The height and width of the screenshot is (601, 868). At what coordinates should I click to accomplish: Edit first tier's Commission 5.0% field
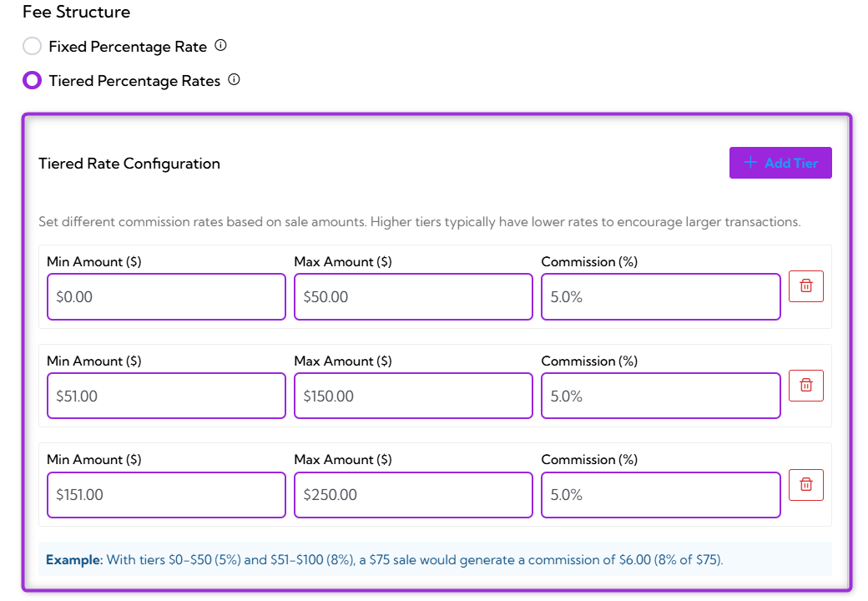661,296
